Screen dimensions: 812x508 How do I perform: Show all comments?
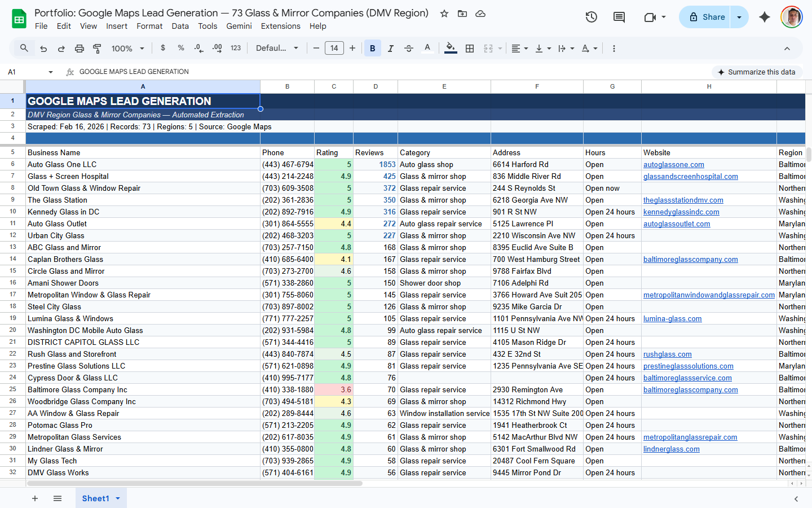pyautogui.click(x=619, y=17)
